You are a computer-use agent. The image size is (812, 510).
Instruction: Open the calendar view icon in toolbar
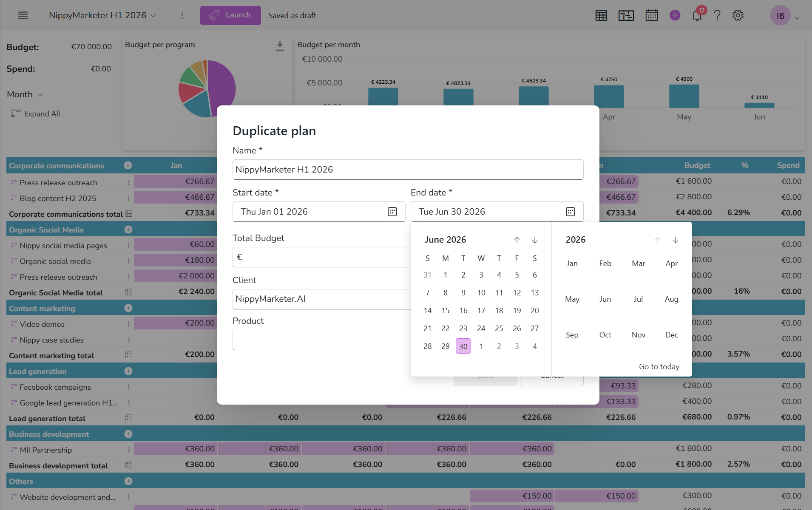(x=652, y=16)
